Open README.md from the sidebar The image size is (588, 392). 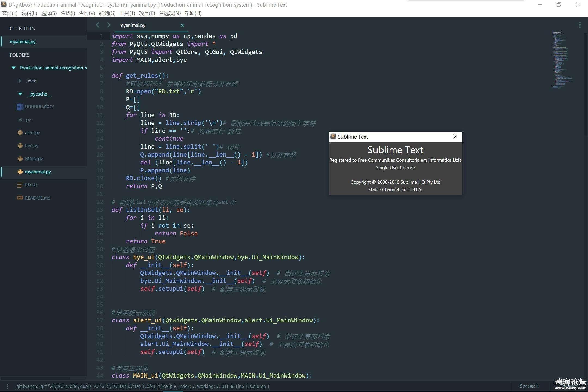point(38,198)
